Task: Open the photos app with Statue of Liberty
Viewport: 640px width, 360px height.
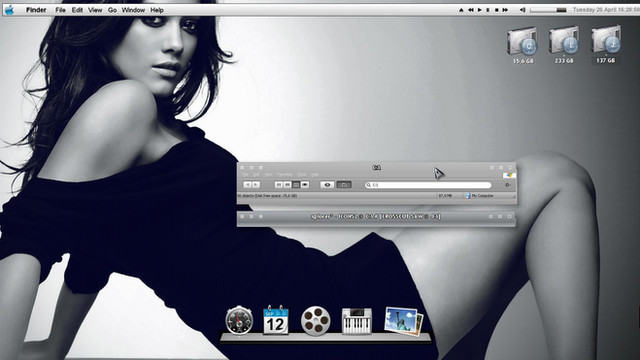Action: [x=403, y=321]
